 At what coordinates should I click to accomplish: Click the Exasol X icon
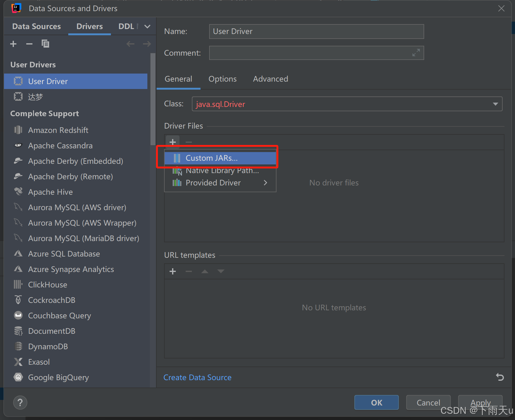pyautogui.click(x=18, y=362)
